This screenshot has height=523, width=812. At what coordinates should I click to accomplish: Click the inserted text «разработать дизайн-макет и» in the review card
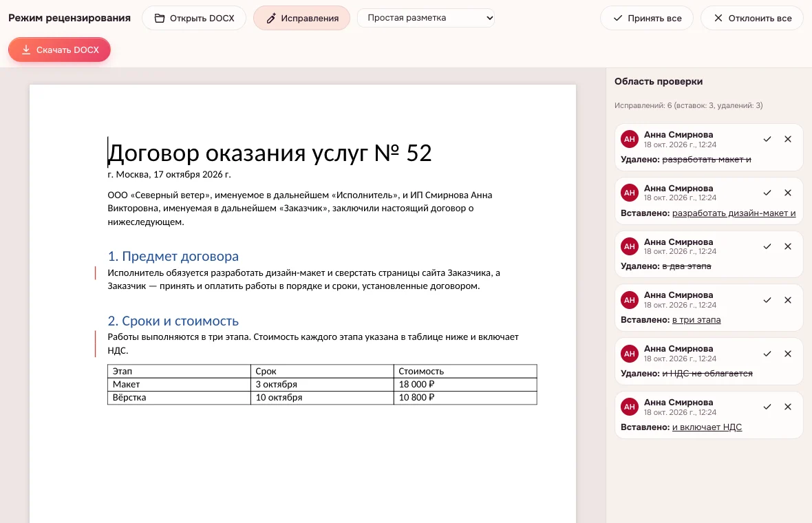coord(734,213)
